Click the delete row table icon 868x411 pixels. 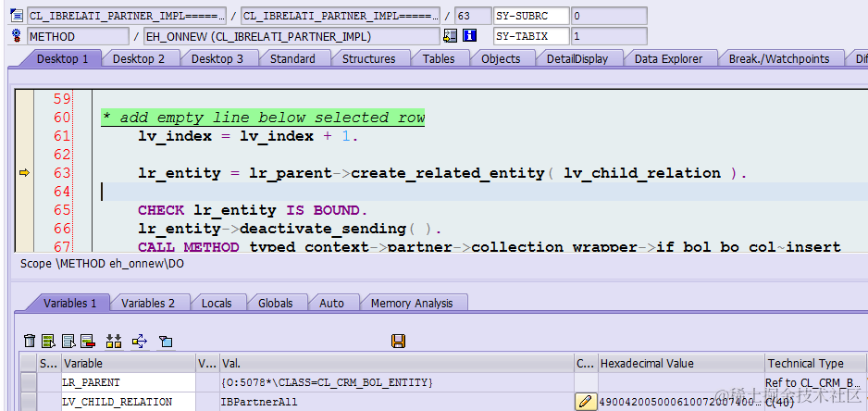coord(88,342)
